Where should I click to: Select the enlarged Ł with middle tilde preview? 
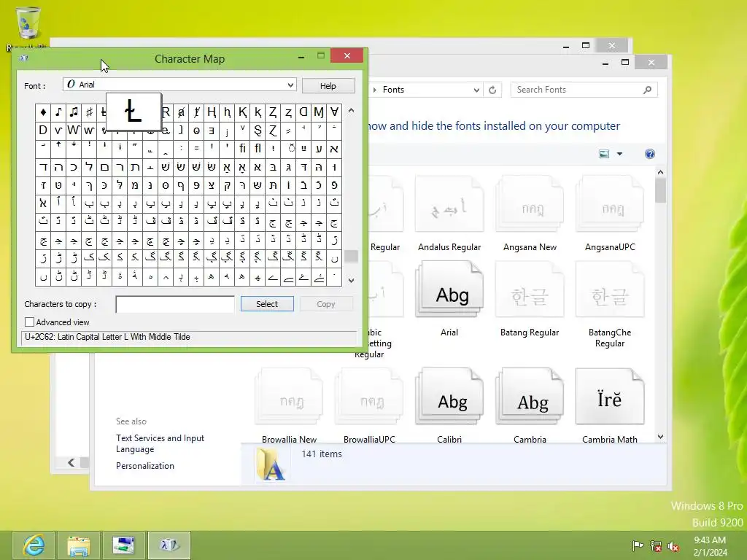coord(133,112)
